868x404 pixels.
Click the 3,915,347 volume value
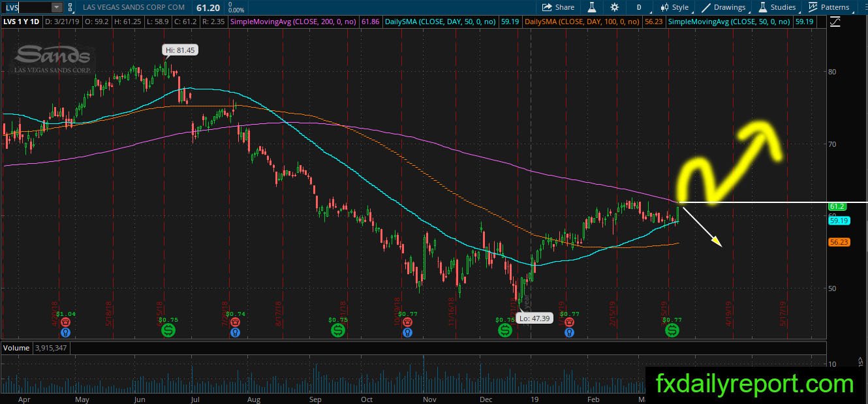[51, 348]
